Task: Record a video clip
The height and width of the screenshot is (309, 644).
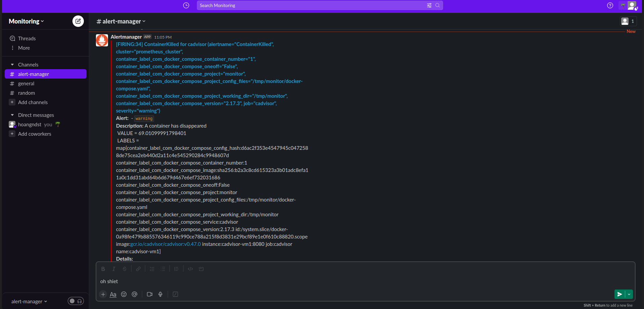Action: click(x=150, y=295)
